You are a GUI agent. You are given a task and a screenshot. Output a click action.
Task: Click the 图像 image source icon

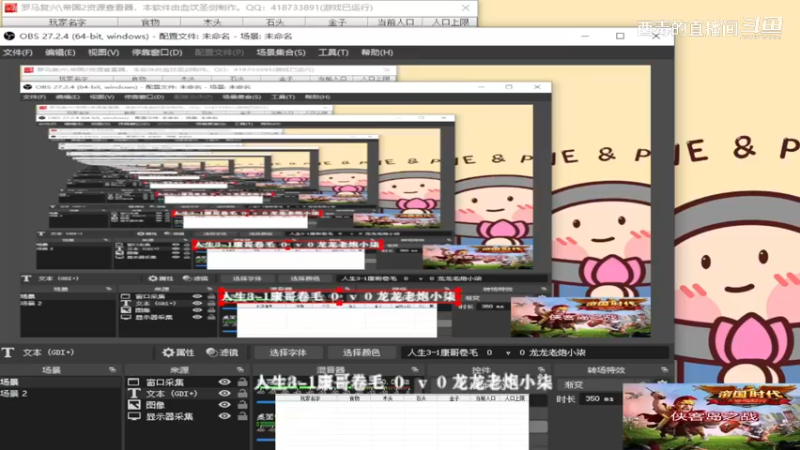tap(134, 405)
